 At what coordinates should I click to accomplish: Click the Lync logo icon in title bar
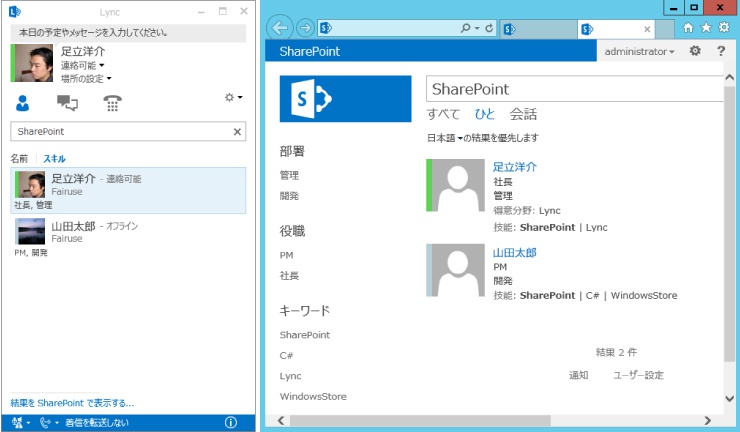[x=15, y=11]
